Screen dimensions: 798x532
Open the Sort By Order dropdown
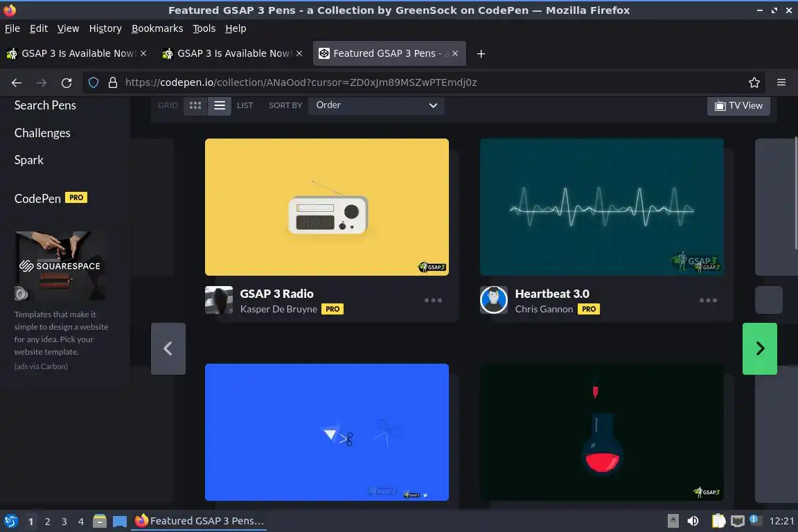pos(376,105)
